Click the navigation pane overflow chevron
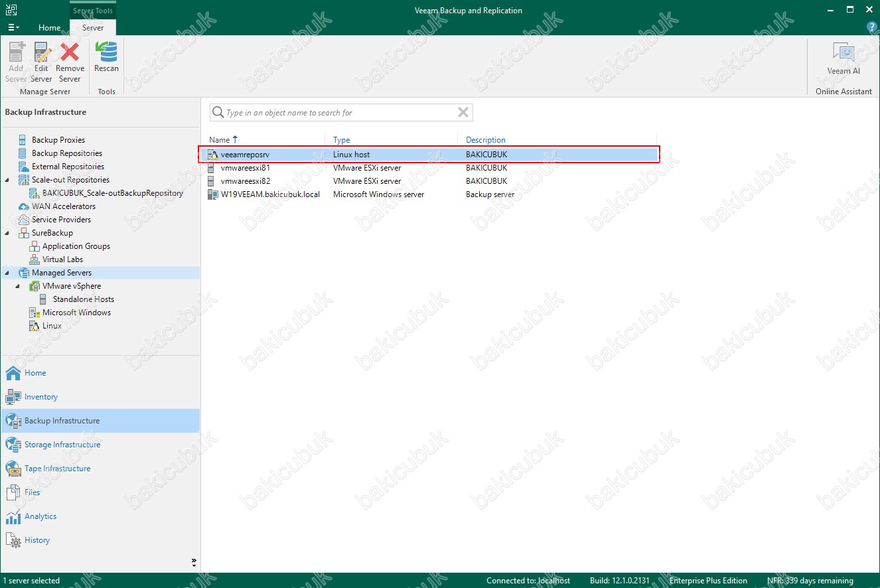880x588 pixels. [194, 562]
